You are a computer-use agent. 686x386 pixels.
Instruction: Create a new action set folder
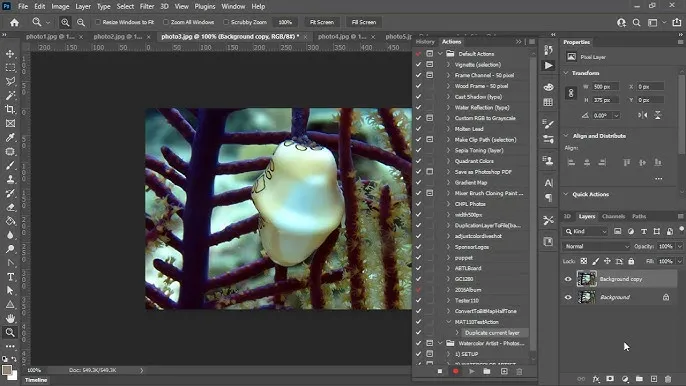487,371
